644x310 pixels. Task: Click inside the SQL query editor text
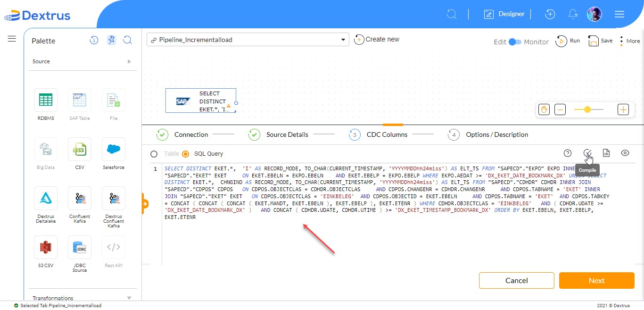387,193
